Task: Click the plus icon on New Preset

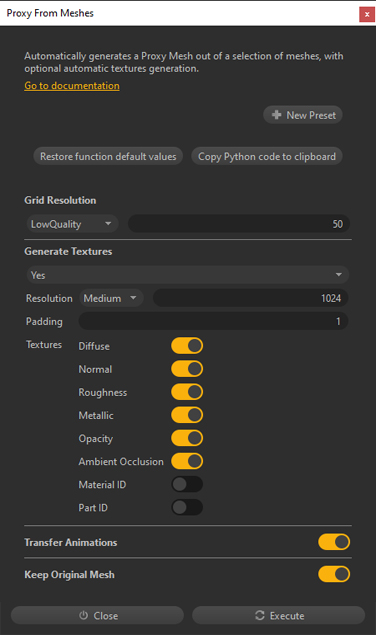Action: [x=276, y=115]
